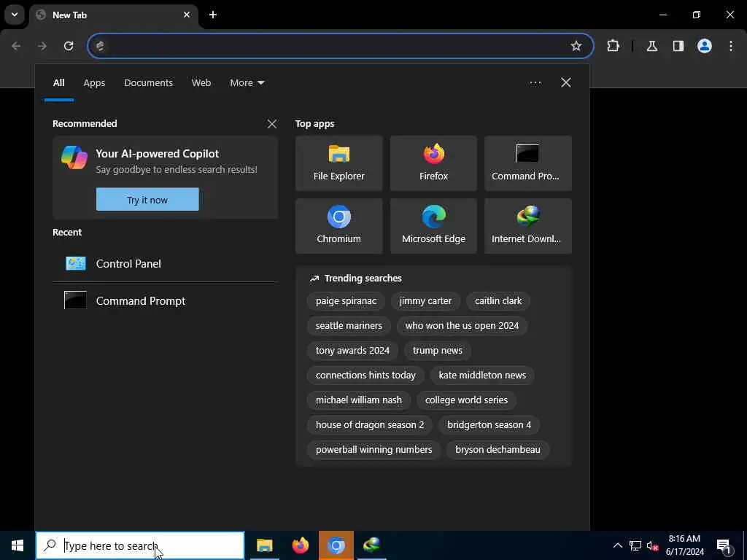The image size is (747, 560).
Task: Open File Explorer on the taskbar
Action: point(264,545)
